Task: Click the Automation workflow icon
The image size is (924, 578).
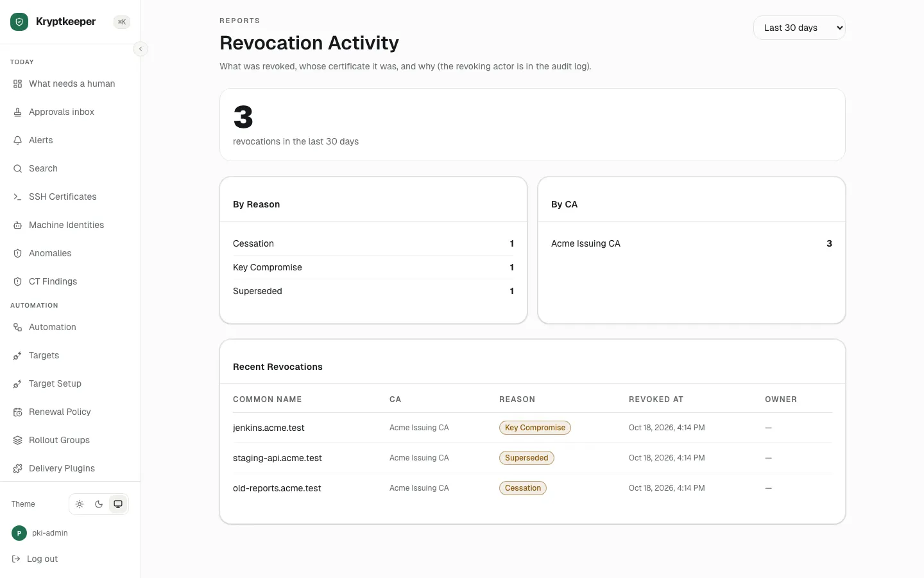Action: 18,328
